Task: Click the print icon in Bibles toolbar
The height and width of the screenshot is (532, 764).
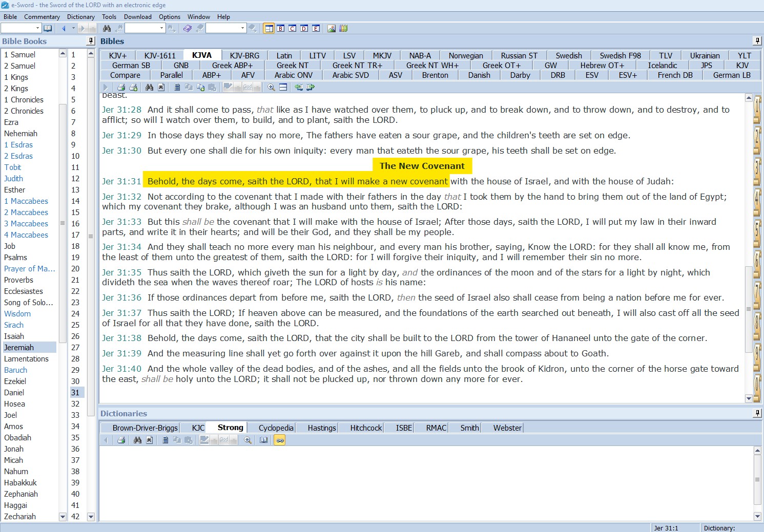Action: [121, 88]
